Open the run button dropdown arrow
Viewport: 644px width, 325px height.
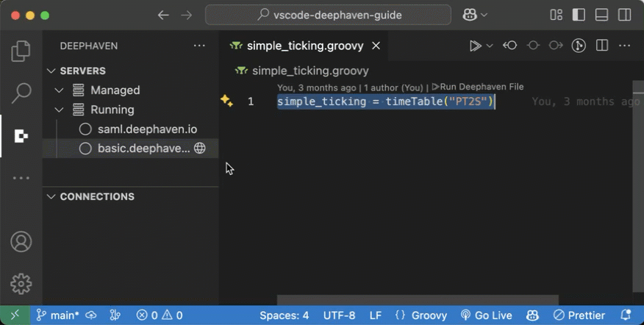tap(490, 46)
